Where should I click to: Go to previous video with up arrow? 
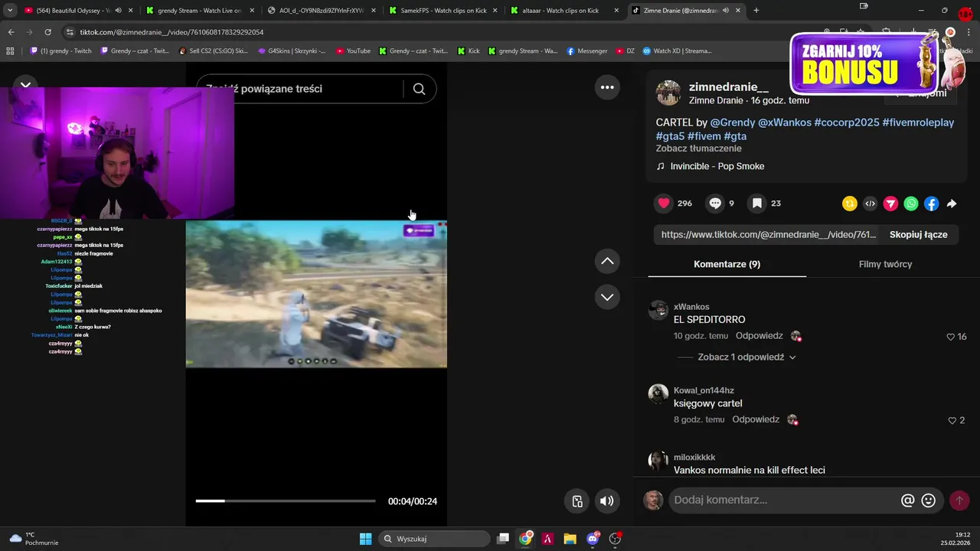[x=607, y=261]
